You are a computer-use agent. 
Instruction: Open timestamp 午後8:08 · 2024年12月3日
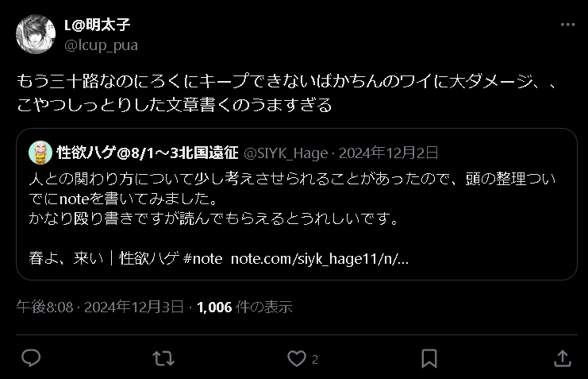pyautogui.click(x=100, y=307)
